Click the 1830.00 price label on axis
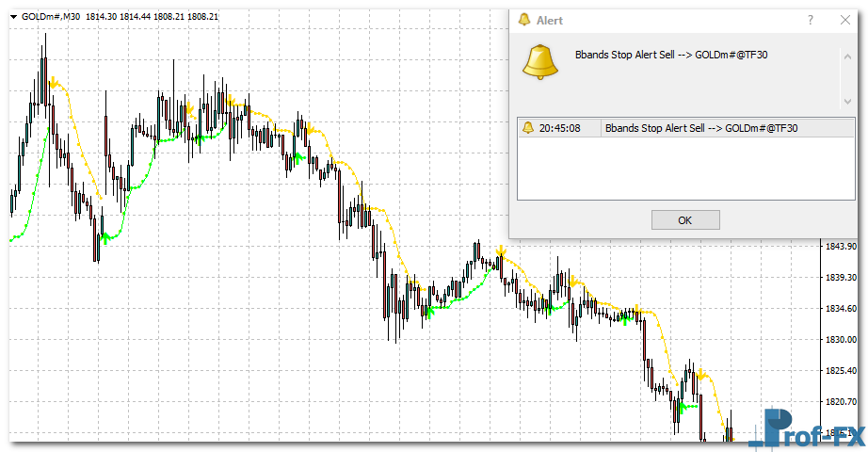 (838, 339)
